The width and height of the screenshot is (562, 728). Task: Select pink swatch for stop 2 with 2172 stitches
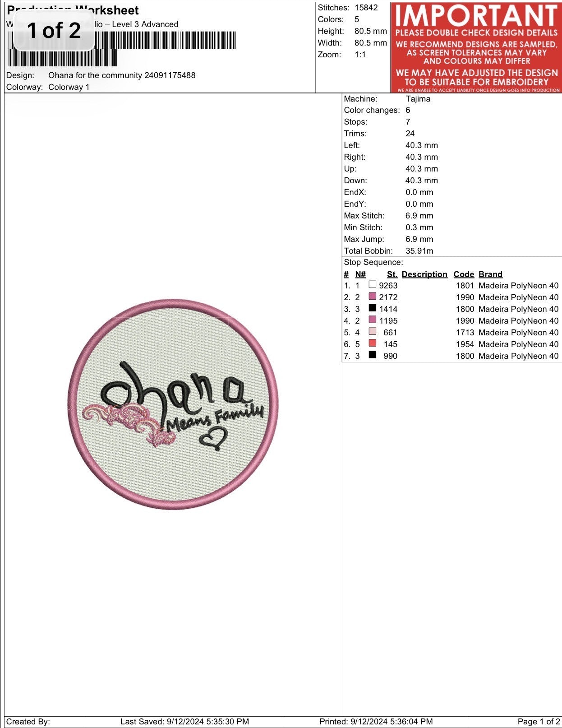[372, 297]
